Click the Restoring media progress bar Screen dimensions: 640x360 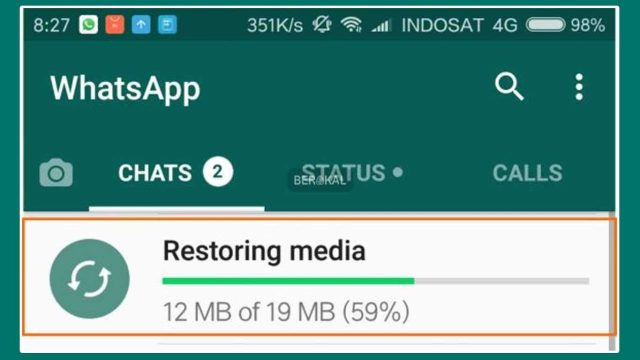[x=376, y=281]
